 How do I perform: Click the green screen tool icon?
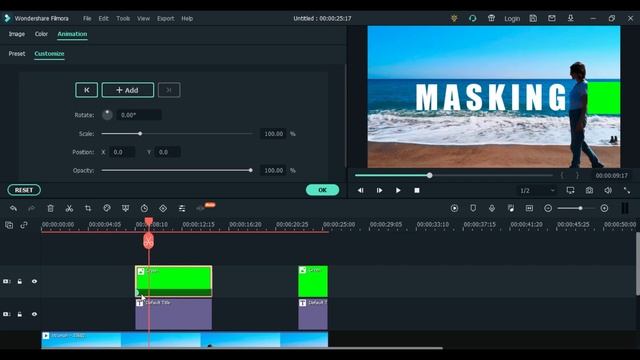point(125,208)
